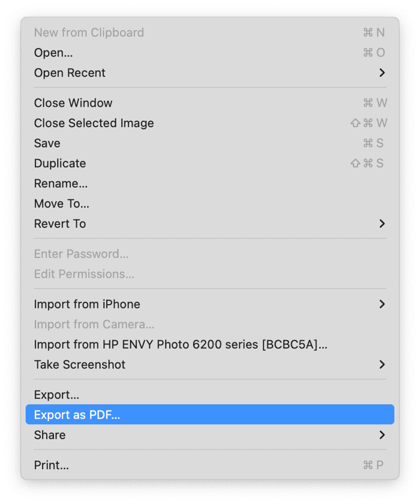The height and width of the screenshot is (504, 420).
Task: Choose Close Window
Action: click(72, 103)
